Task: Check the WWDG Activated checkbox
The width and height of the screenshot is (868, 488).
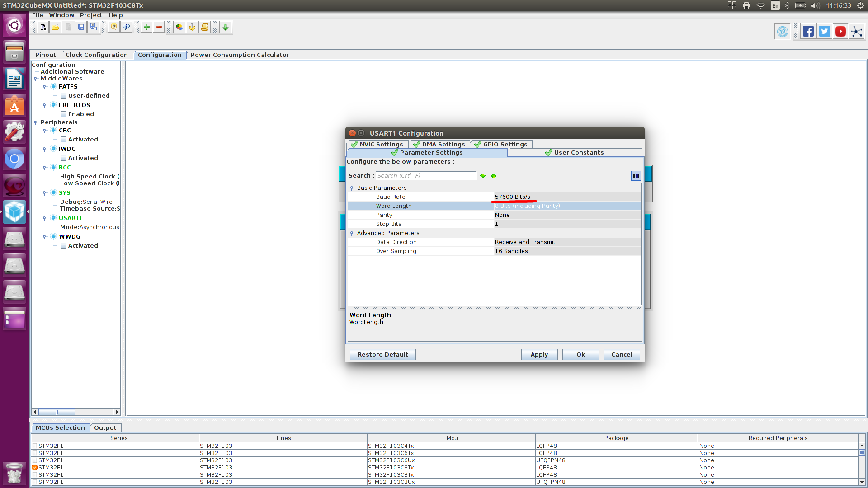Action: click(64, 246)
